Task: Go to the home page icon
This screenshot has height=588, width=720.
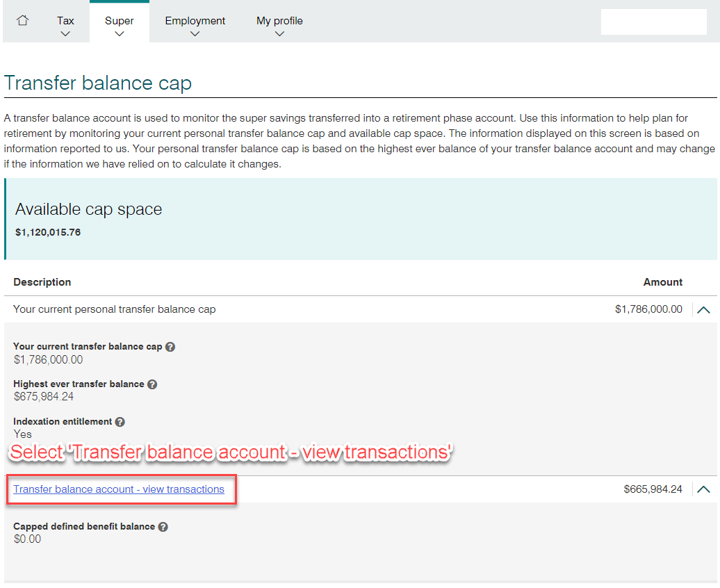Action: coord(22,21)
